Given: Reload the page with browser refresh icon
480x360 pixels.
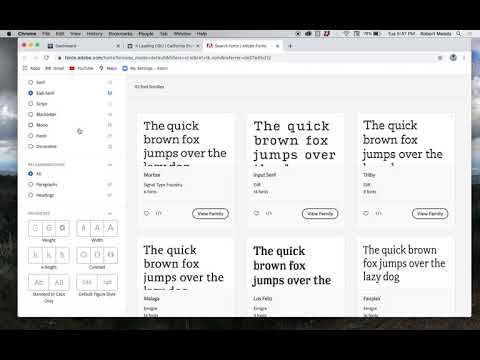Looking at the screenshot, I should (46, 58).
